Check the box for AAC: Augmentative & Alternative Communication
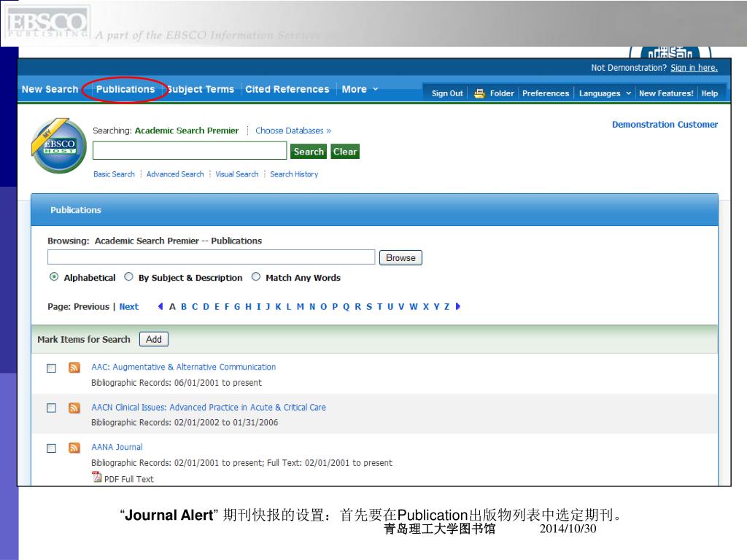 coord(52,368)
